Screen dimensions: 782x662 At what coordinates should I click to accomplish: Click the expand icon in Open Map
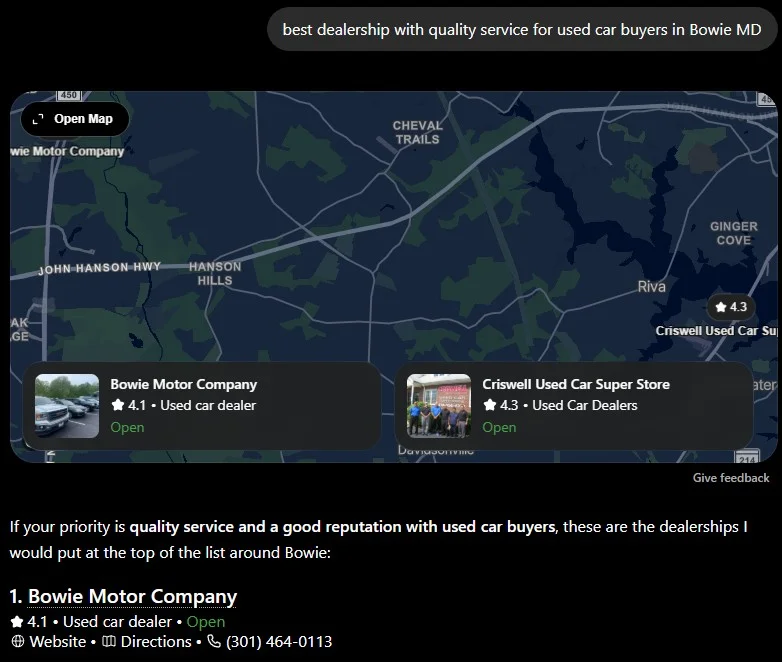(x=38, y=119)
